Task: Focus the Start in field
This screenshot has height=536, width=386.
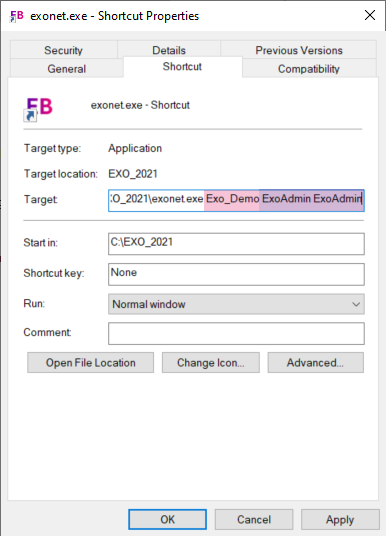Action: (x=236, y=244)
